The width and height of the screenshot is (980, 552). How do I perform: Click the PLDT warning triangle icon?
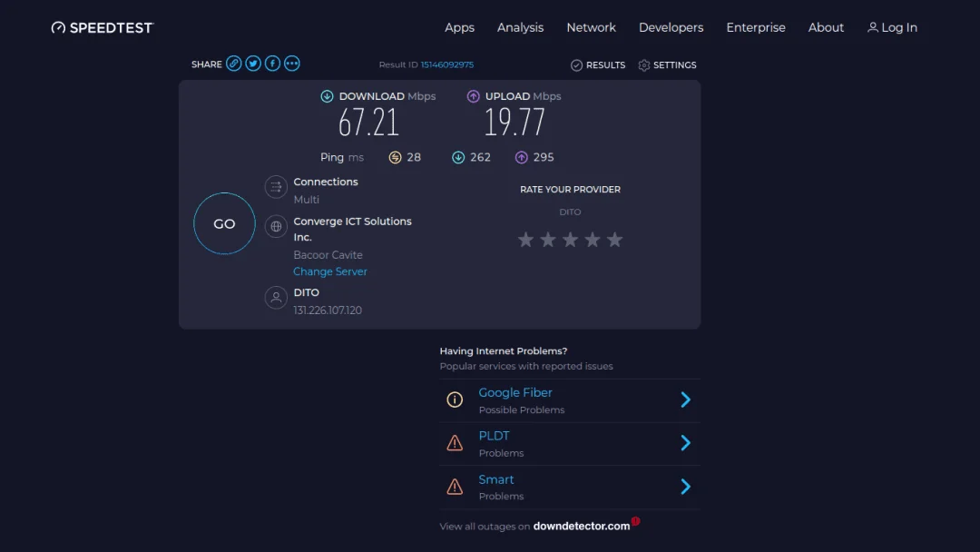click(455, 443)
